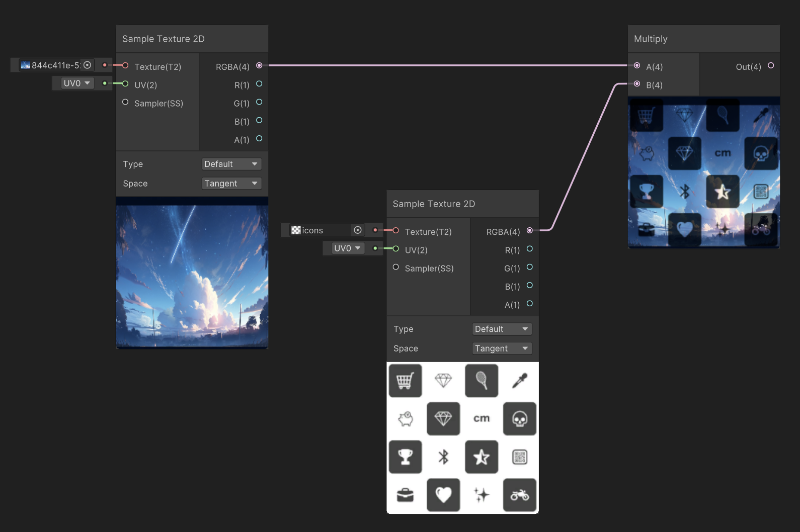Click first node's A(1) output port
This screenshot has width=800, height=532.
pyautogui.click(x=259, y=138)
